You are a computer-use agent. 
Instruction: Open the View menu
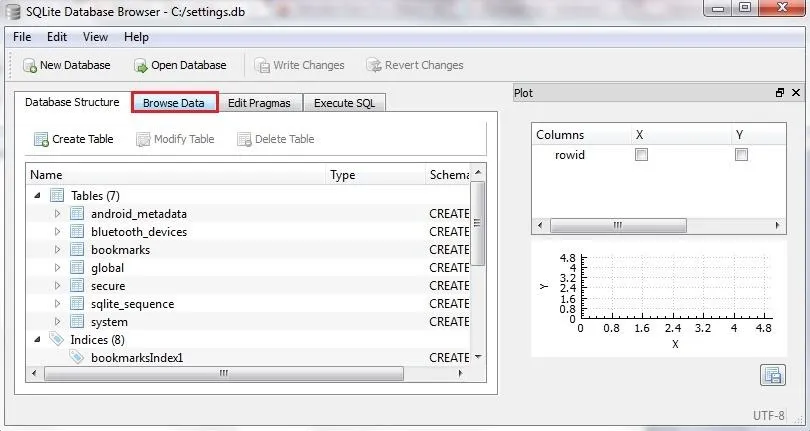[95, 37]
